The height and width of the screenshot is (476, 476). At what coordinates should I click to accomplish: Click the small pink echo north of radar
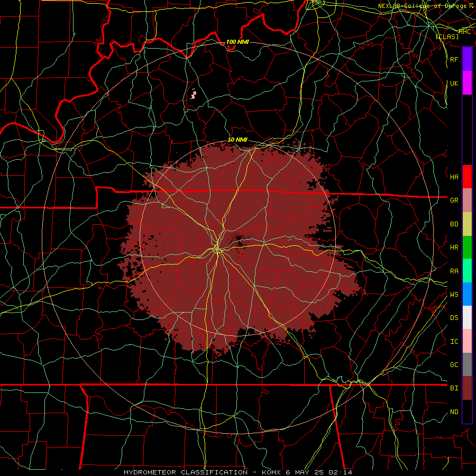(x=193, y=95)
